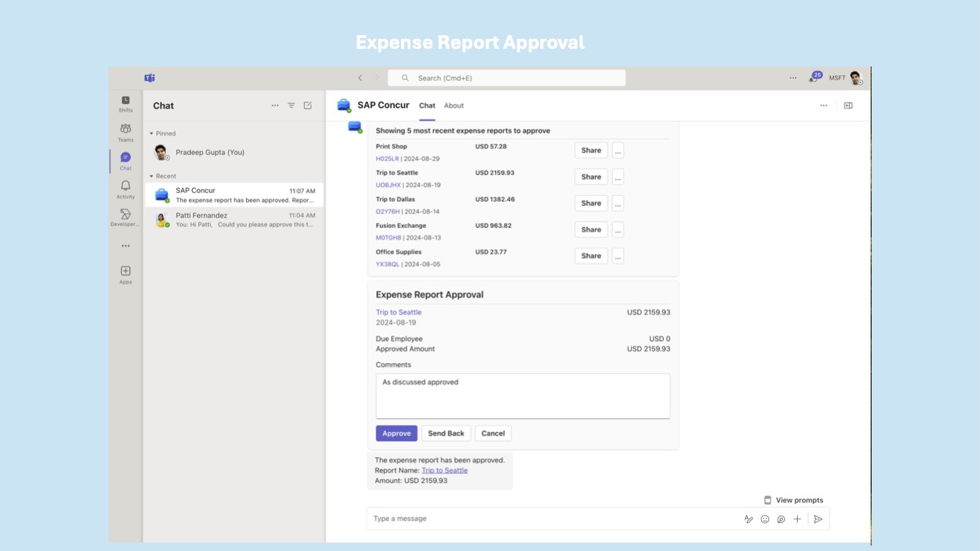Start a new chat with compose icon
The height and width of the screenshot is (551, 980).
point(308,105)
